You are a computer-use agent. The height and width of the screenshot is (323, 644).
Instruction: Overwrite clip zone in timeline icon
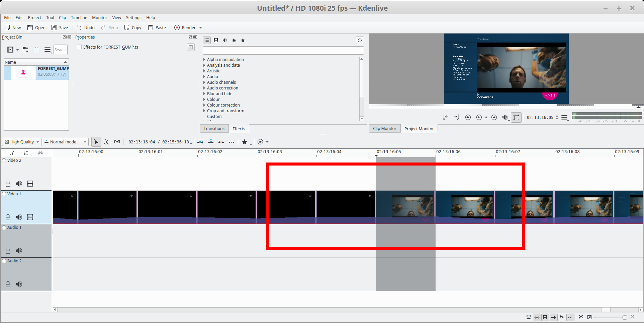[211, 142]
